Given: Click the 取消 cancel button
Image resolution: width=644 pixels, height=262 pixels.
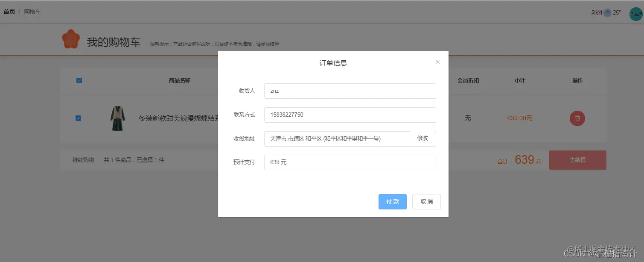Looking at the screenshot, I should pyautogui.click(x=426, y=202).
